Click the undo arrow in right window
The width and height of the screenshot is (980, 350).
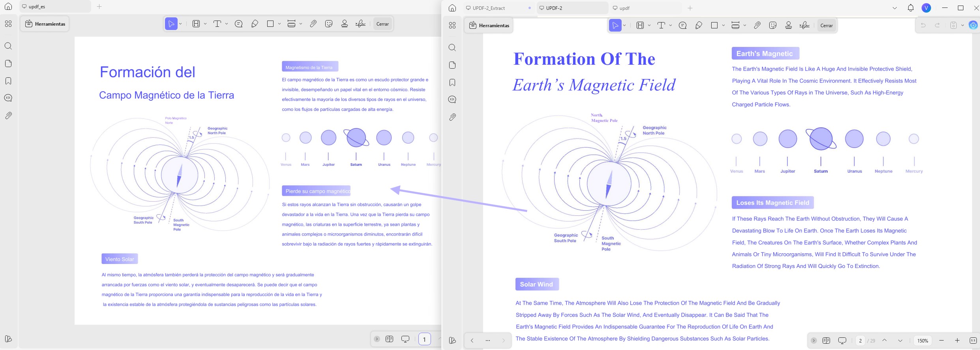923,25
